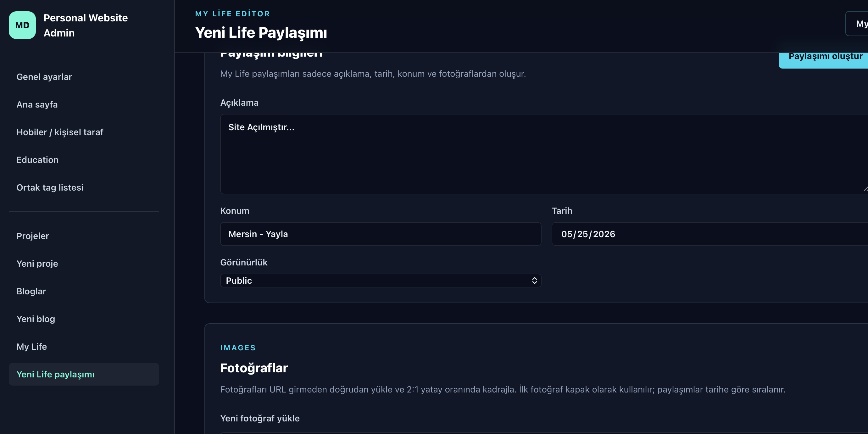The image size is (868, 434).
Task: Click the IMAGES section label
Action: coord(238,348)
